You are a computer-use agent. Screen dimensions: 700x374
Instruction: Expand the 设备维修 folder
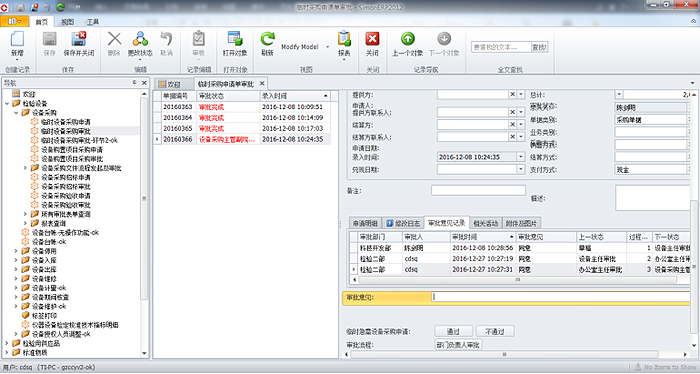(17, 278)
